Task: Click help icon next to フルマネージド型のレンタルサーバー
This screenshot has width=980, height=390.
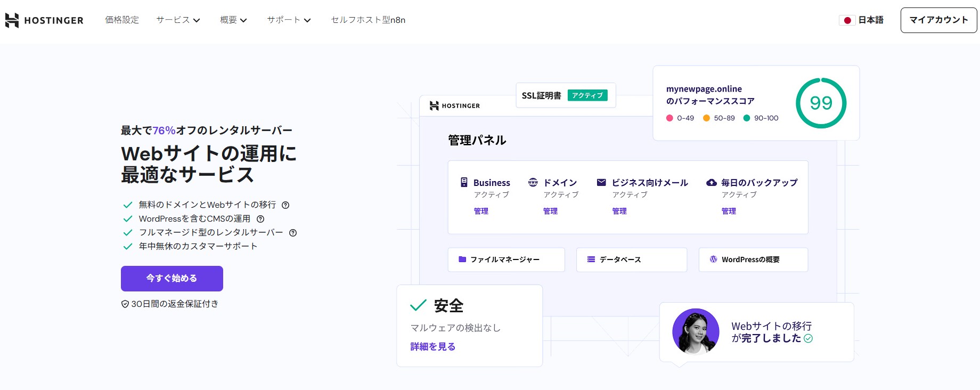Action: coord(293,233)
